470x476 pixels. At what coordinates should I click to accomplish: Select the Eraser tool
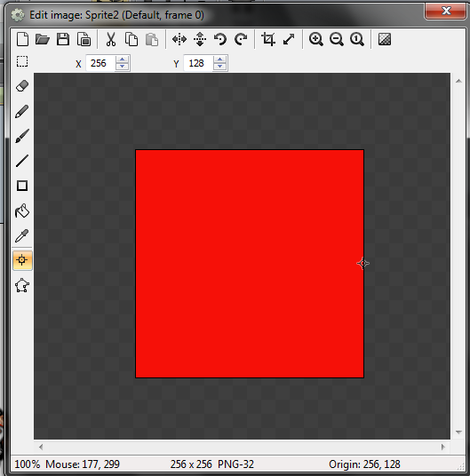pyautogui.click(x=22, y=86)
